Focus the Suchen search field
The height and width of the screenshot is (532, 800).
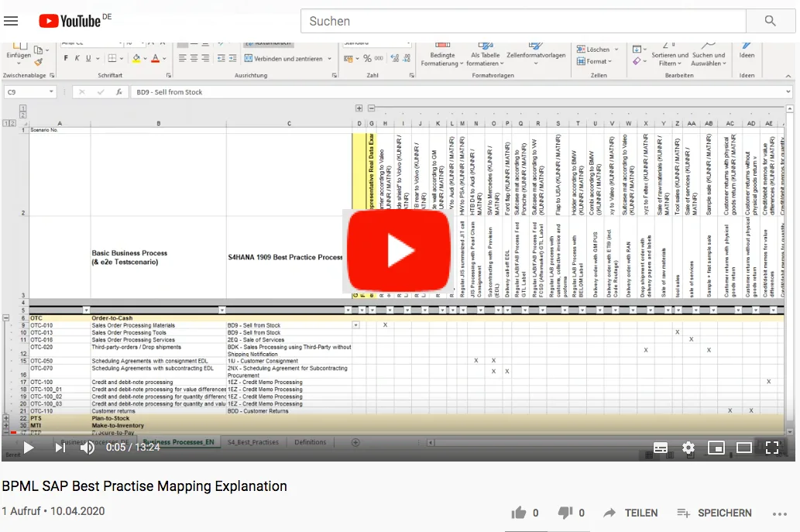coord(523,21)
